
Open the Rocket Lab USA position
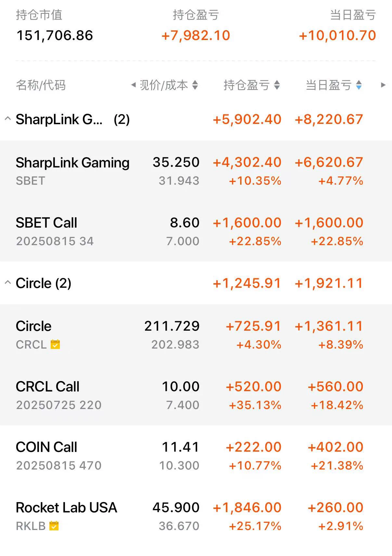[196, 516]
